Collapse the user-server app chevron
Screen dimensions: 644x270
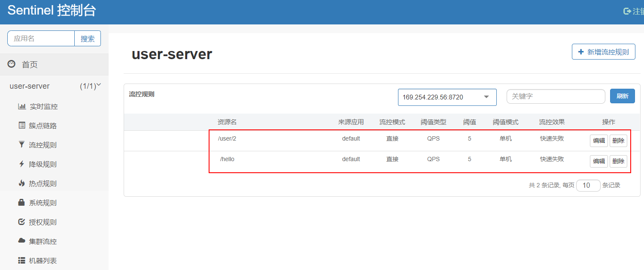point(99,85)
